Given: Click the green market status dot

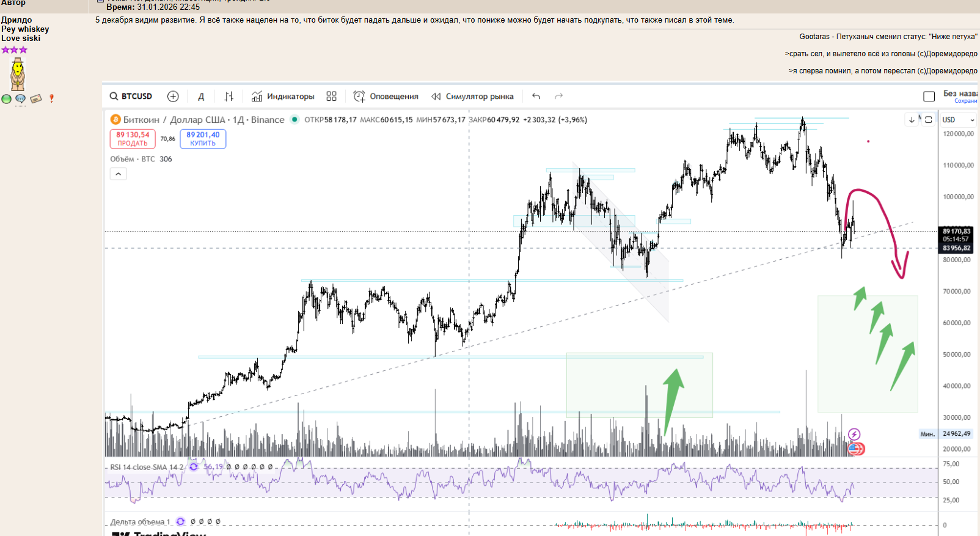Looking at the screenshot, I should coord(294,120).
